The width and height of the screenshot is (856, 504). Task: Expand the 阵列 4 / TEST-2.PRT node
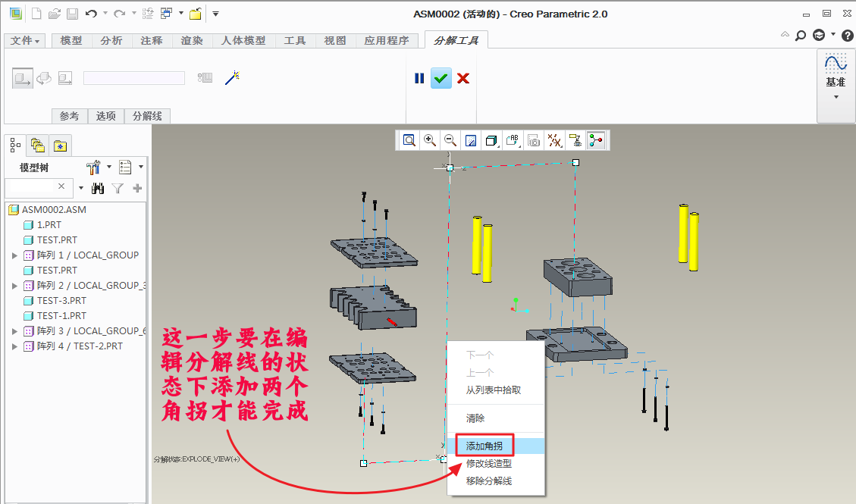pyautogui.click(x=14, y=346)
